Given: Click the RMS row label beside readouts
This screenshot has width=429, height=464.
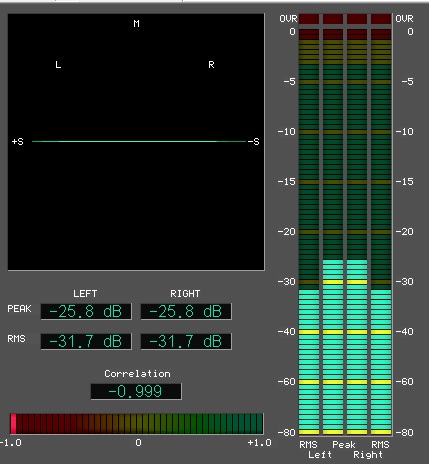Looking at the screenshot, I should 16,339.
